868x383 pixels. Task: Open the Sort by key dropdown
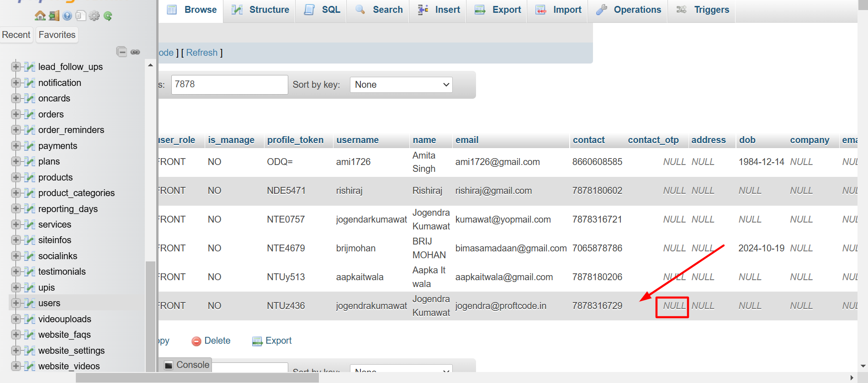coord(401,85)
